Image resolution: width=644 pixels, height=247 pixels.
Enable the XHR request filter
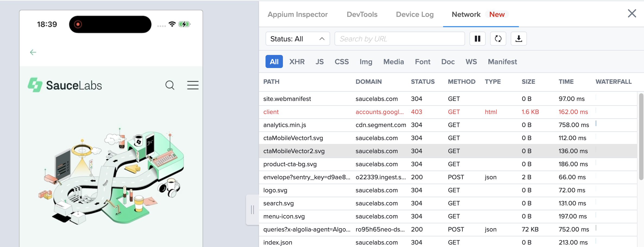click(x=297, y=61)
